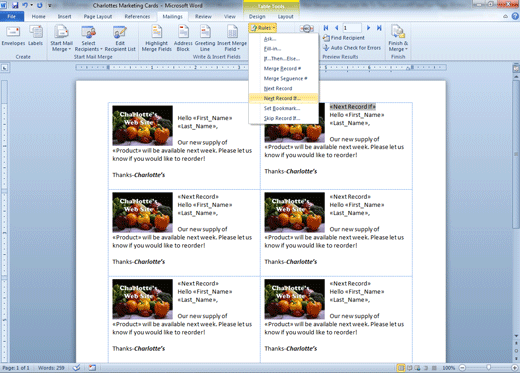Click the Word application icon in title bar
The image size is (520, 373).
(x=4, y=5)
